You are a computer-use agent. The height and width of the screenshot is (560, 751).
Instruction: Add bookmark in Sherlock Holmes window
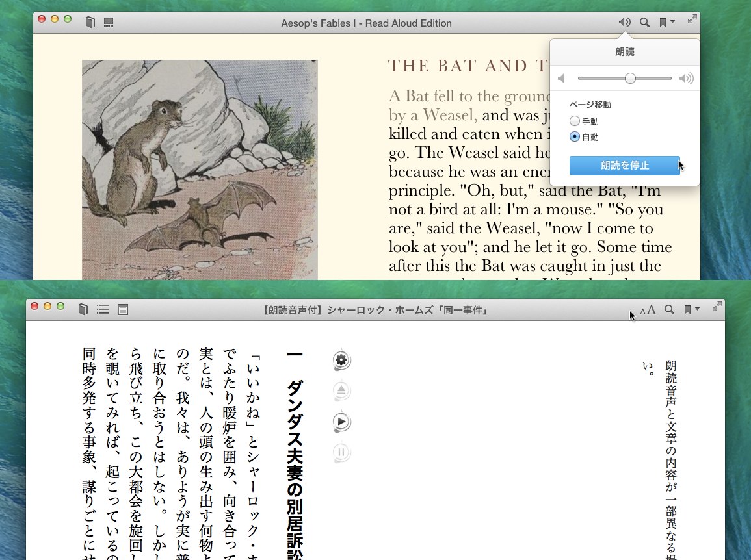click(687, 310)
